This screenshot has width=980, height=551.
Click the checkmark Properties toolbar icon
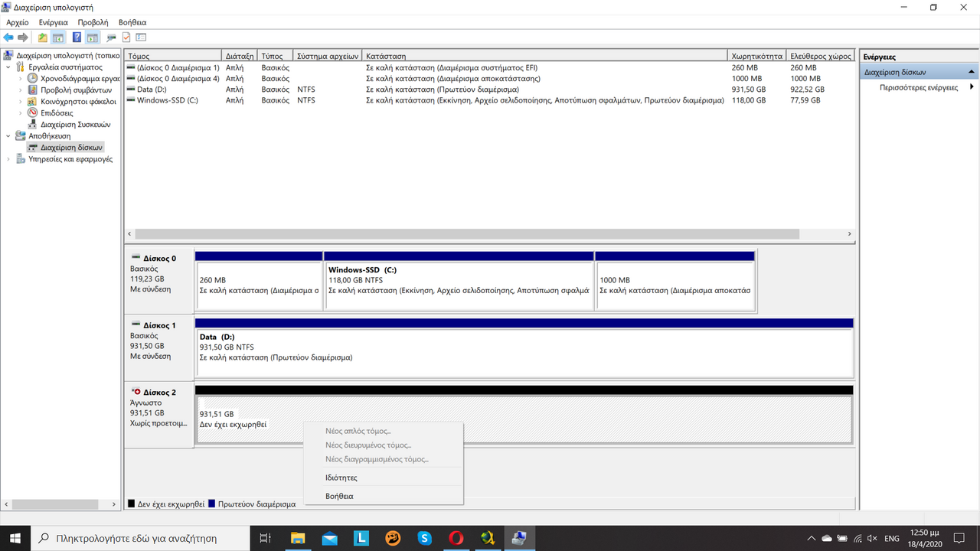coord(126,37)
